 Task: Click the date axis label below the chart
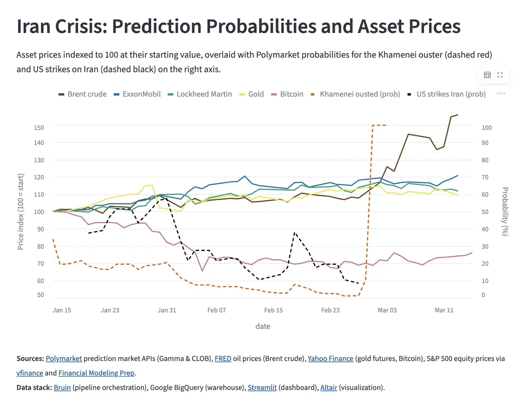[x=263, y=326]
